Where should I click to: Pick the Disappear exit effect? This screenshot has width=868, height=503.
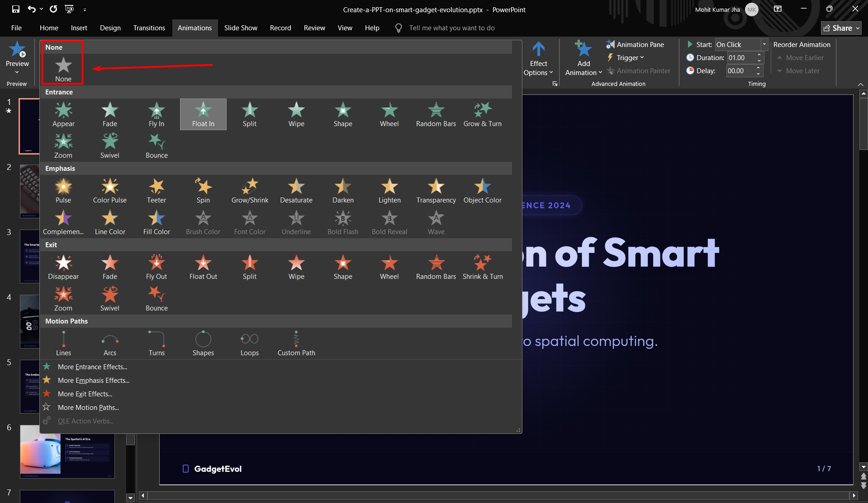63,267
